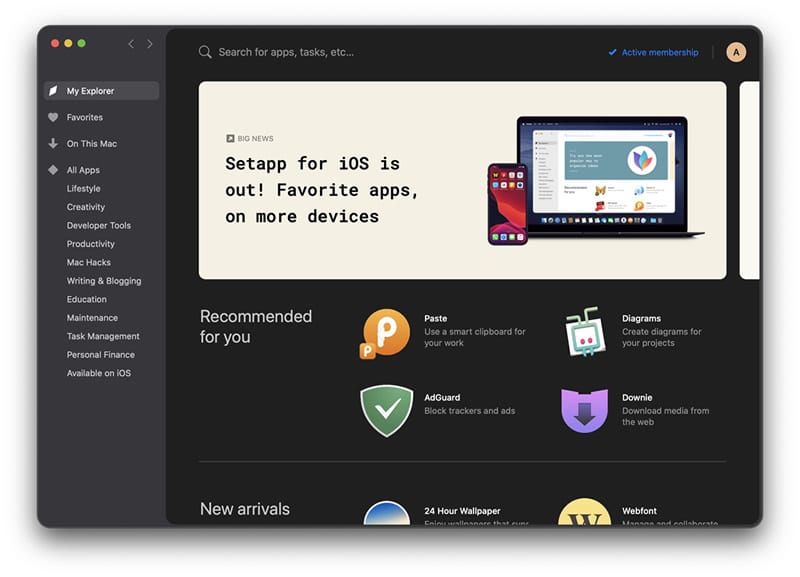Select Productivity category
This screenshot has width=800, height=577.
coord(91,244)
